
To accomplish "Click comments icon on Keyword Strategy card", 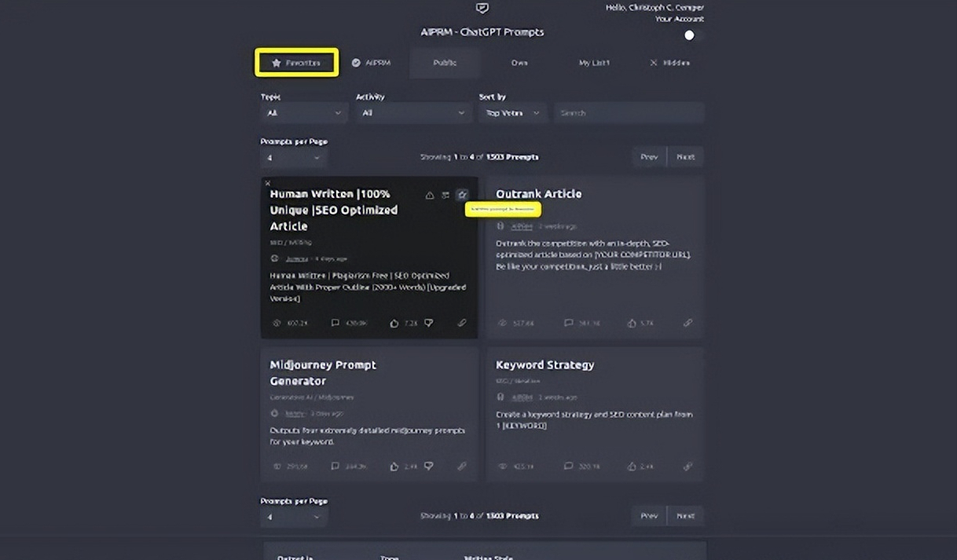I will (568, 466).
